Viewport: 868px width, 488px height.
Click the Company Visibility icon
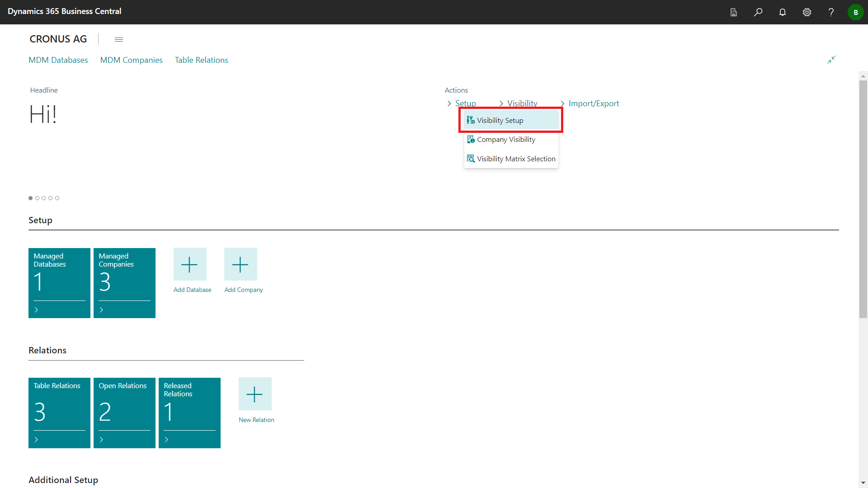[x=471, y=139]
